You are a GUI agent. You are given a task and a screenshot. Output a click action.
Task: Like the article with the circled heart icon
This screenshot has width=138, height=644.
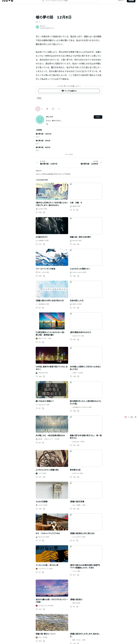coord(38,109)
